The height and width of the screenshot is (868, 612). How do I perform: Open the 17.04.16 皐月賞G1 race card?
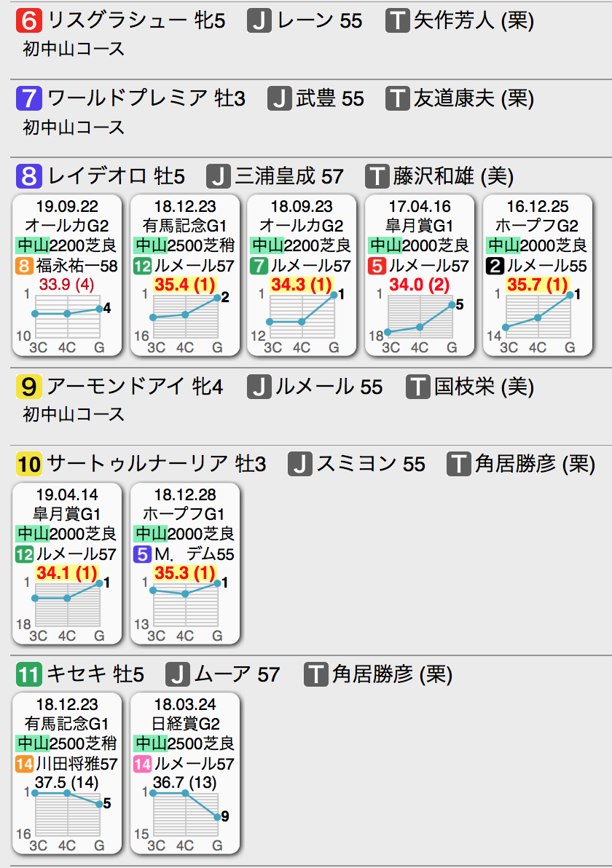[420, 275]
